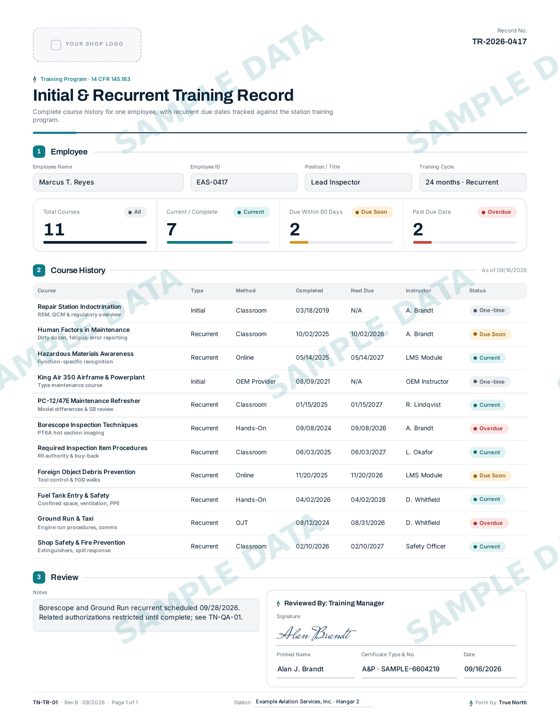Click the Course column header

click(x=47, y=291)
